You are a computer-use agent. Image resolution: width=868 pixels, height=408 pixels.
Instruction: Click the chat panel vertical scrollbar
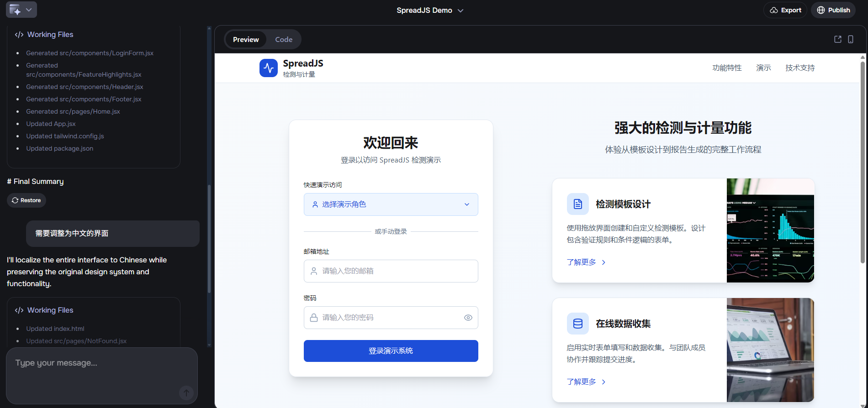point(209,238)
